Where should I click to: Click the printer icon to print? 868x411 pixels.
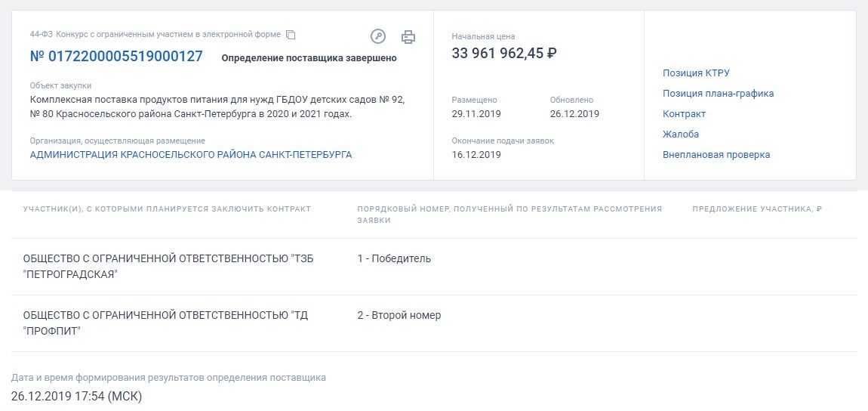(408, 36)
